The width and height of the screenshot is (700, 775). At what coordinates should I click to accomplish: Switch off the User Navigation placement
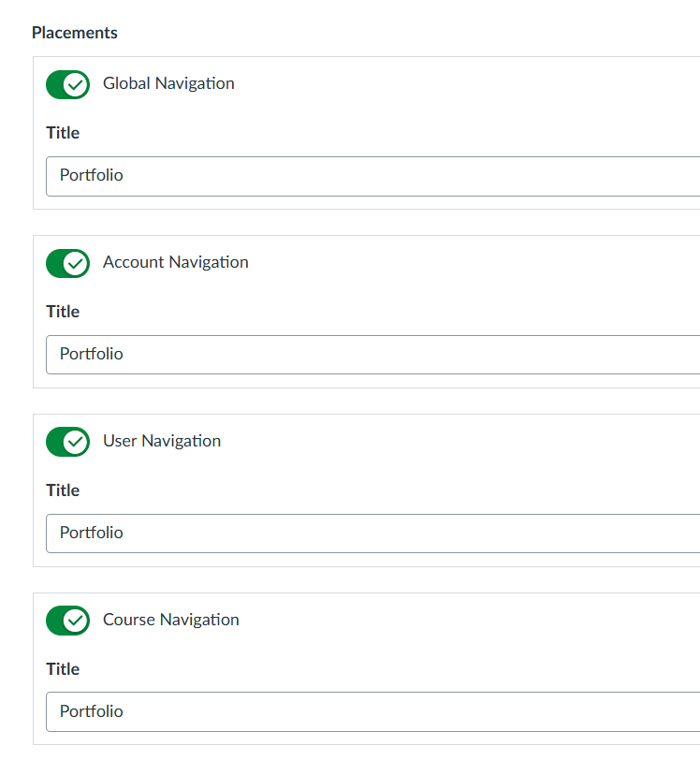click(67, 442)
